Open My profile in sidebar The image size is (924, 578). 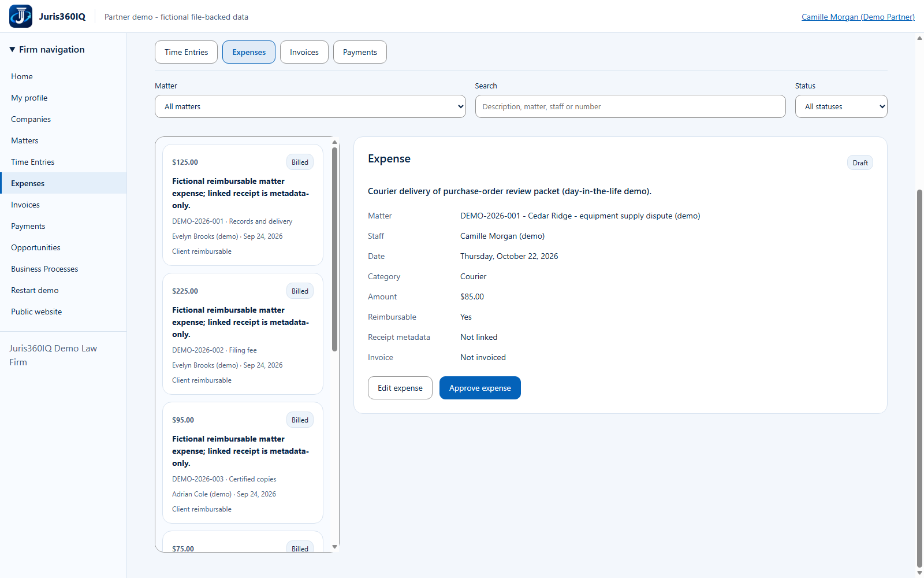pos(64,98)
